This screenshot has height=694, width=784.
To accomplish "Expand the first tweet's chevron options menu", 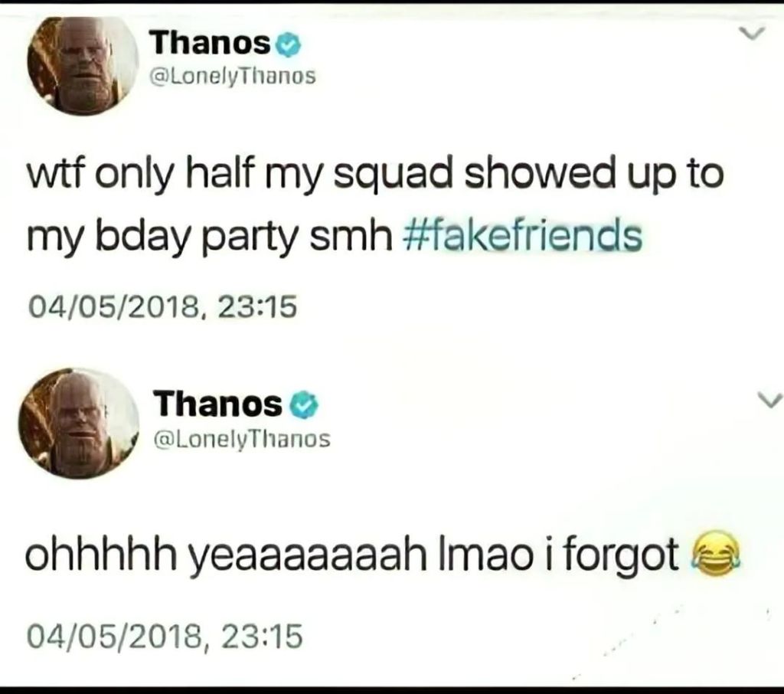I will point(756,34).
